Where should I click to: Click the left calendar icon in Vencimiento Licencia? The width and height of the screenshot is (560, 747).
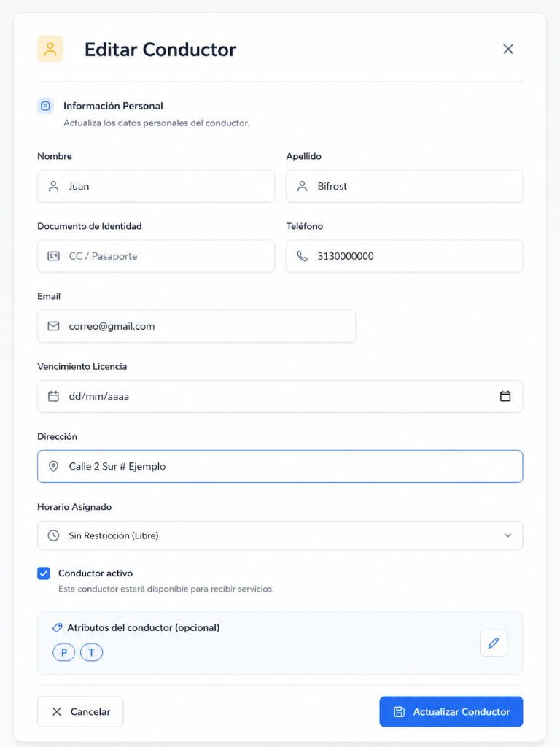pos(53,396)
